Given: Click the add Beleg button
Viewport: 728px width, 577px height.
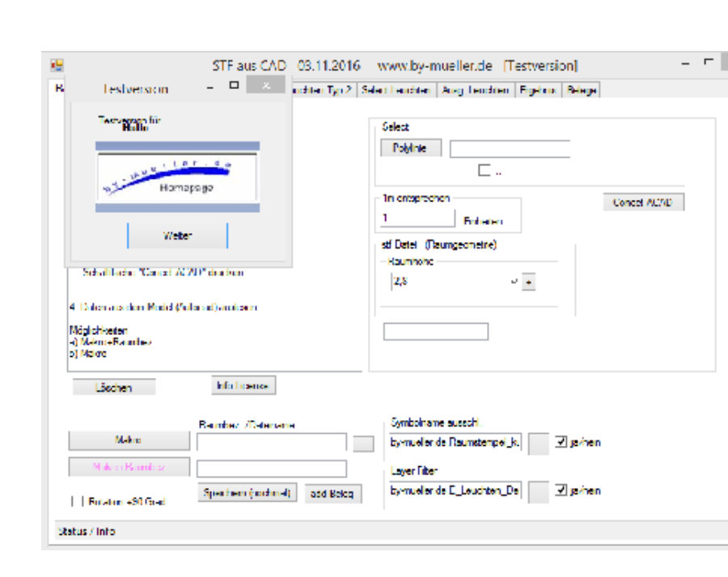Looking at the screenshot, I should pyautogui.click(x=332, y=494).
